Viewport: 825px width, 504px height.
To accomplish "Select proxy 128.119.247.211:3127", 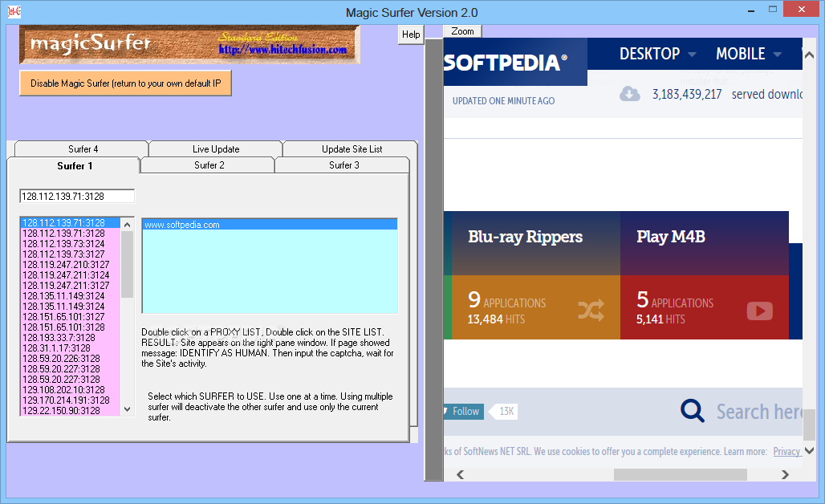I will [x=71, y=286].
